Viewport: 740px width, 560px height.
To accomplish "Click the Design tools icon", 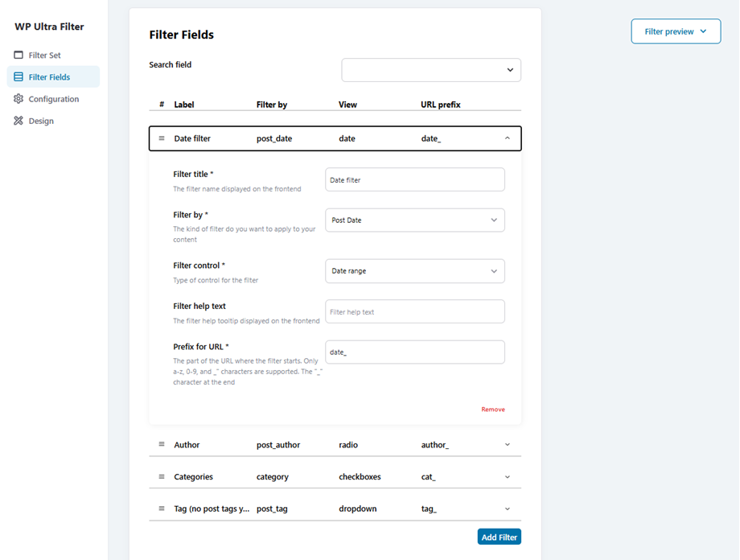I will click(18, 121).
